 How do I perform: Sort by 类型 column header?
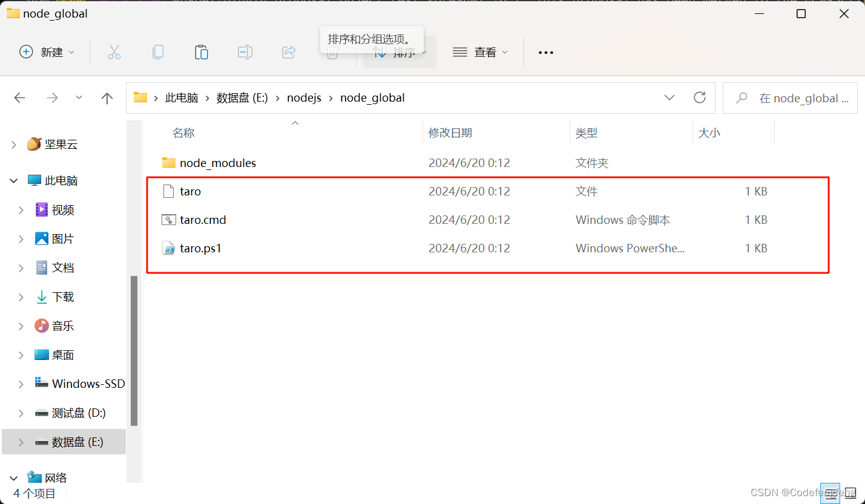[587, 133]
